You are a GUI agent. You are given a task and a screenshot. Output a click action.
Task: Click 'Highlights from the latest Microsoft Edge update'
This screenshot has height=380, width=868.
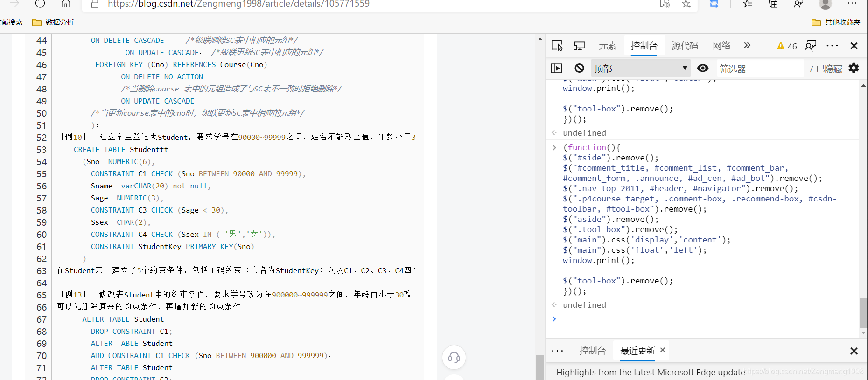(651, 372)
